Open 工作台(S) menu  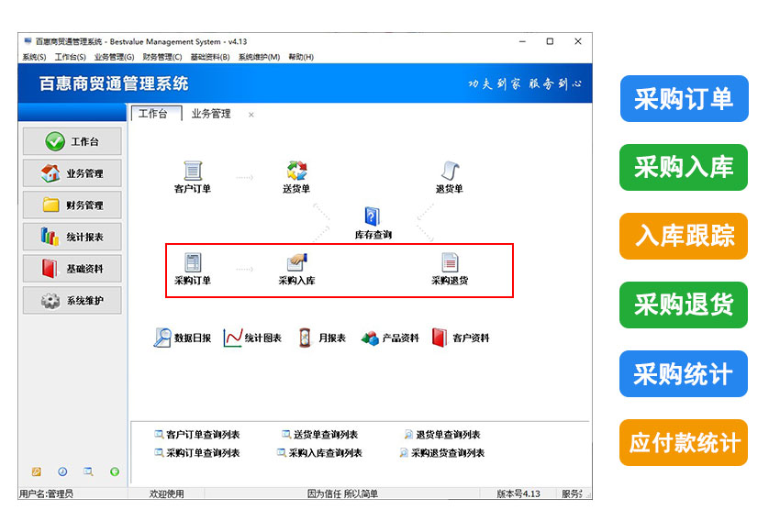(70, 57)
